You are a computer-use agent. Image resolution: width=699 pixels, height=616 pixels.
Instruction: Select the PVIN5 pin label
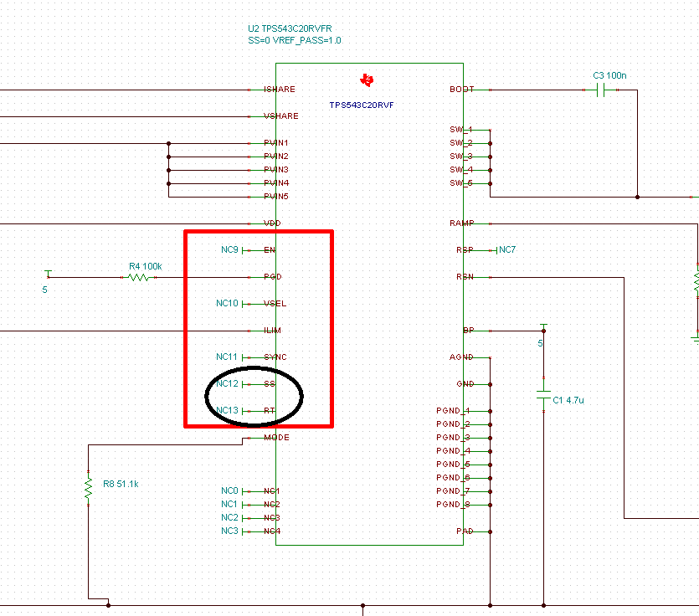pyautogui.click(x=276, y=196)
